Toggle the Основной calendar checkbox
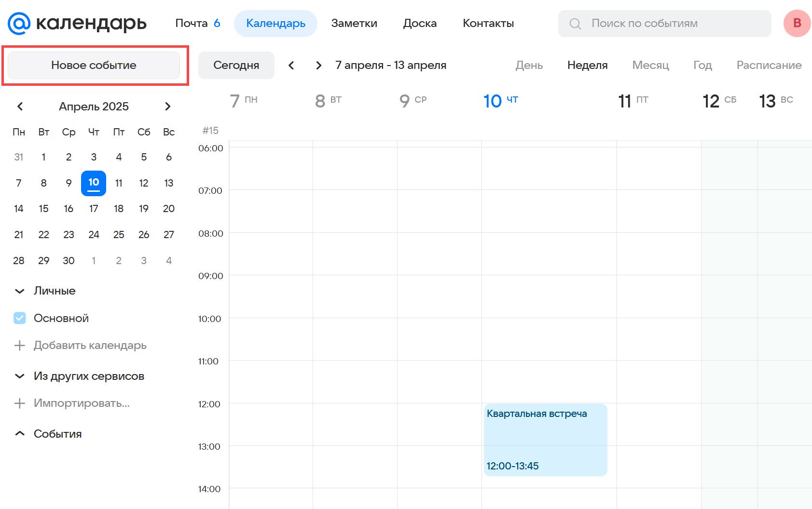This screenshot has height=509, width=812. 19,318
